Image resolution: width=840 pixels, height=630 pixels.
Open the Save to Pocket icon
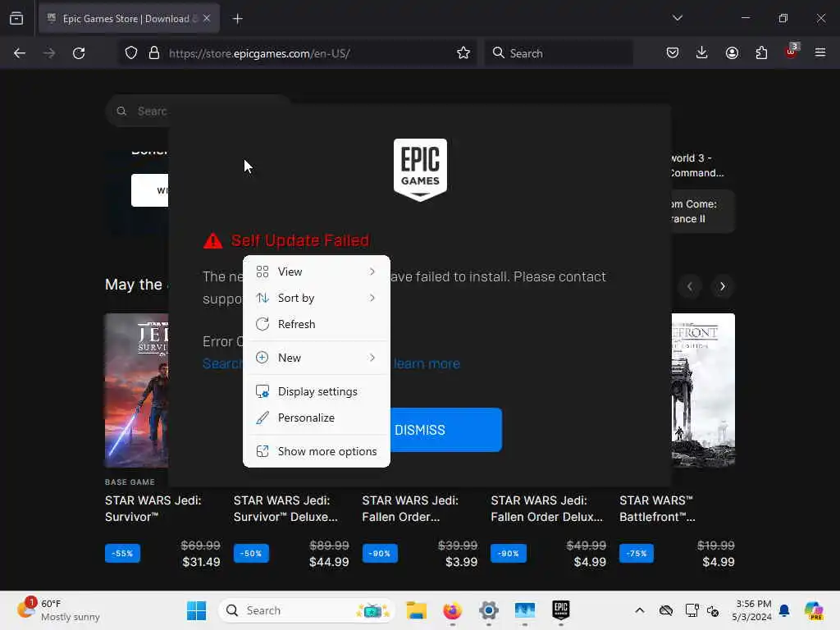(x=673, y=53)
